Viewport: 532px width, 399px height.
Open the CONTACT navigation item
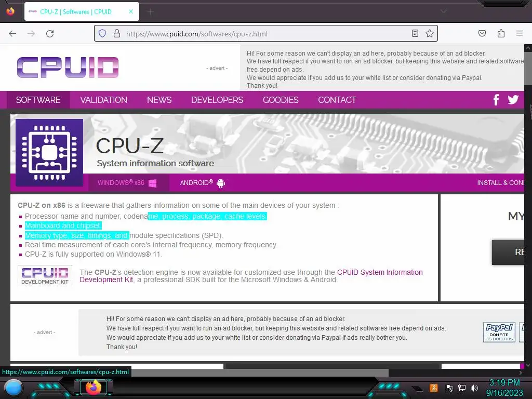click(337, 100)
